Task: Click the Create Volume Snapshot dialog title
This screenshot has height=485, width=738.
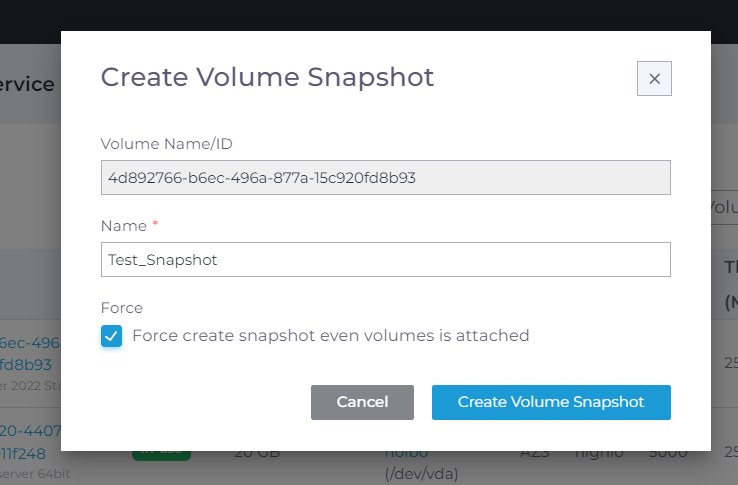Action: pos(267,77)
